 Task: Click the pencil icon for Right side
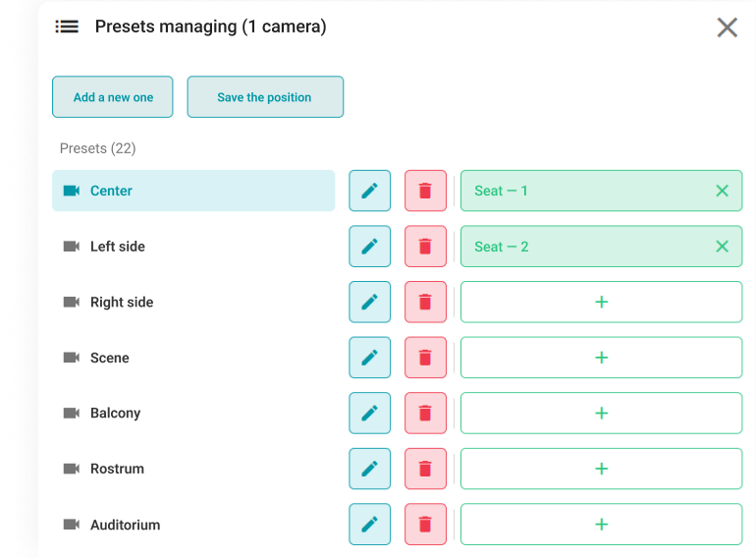370,303
